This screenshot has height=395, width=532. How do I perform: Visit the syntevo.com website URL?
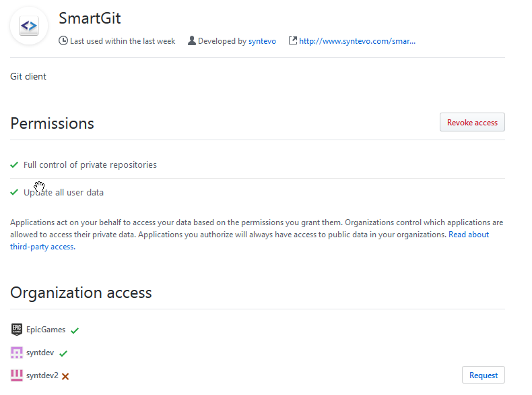[357, 41]
